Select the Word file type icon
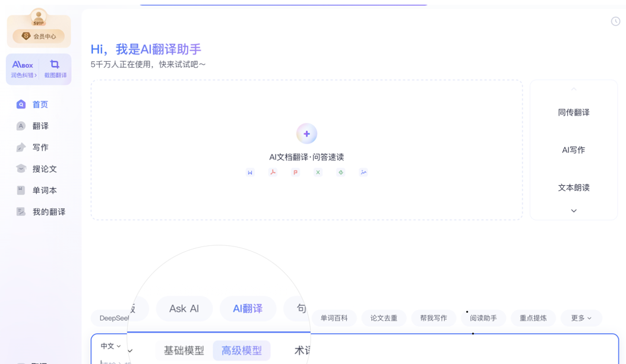 [x=250, y=172]
